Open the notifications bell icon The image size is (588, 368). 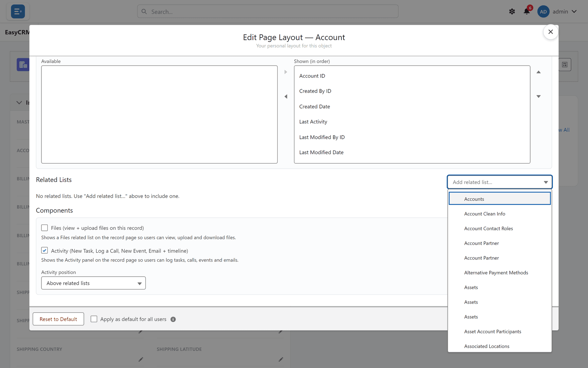(x=527, y=11)
